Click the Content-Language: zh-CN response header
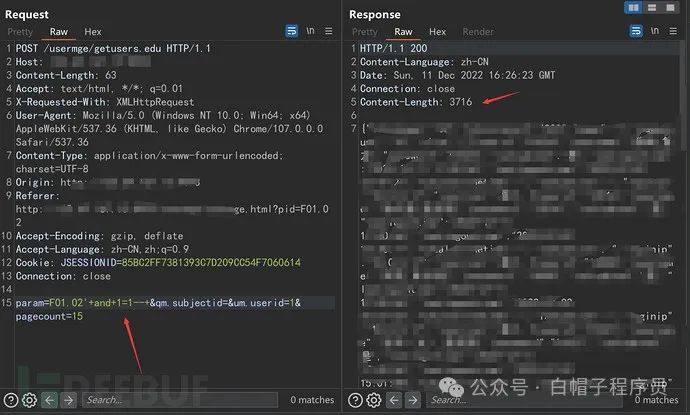 [424, 62]
